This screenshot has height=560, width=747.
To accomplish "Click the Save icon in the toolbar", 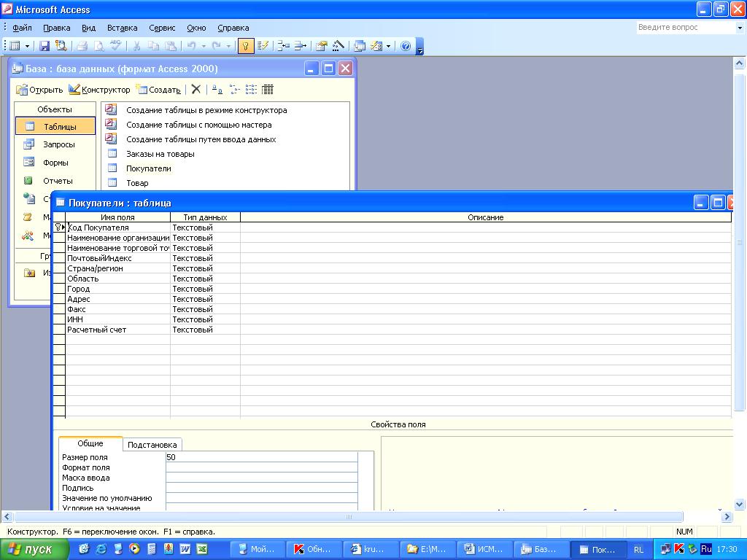I will (44, 46).
